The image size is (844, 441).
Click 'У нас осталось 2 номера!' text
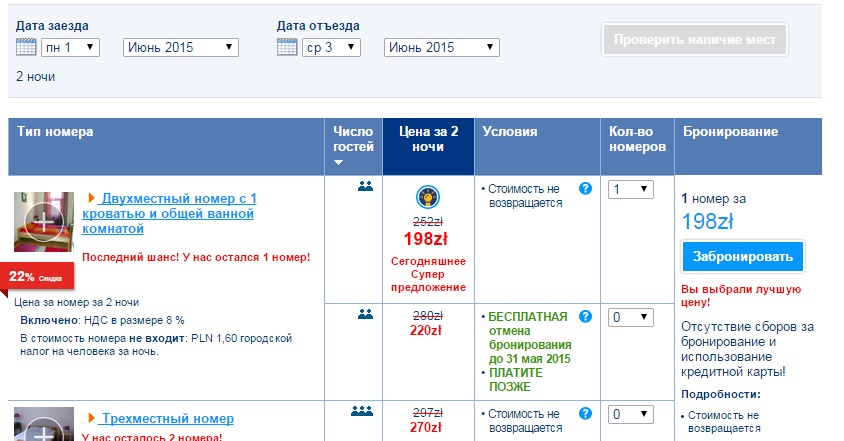152,437
